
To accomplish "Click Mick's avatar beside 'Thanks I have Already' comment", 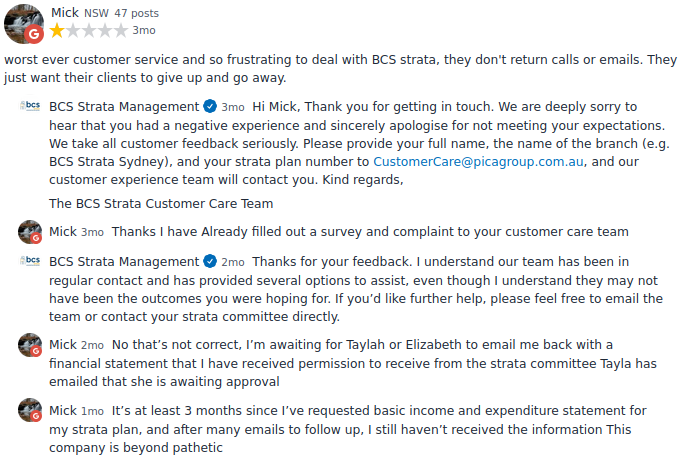I will point(29,232).
